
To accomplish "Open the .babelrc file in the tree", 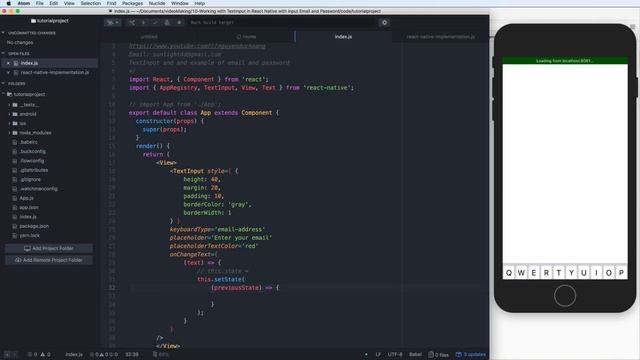I will (x=28, y=142).
